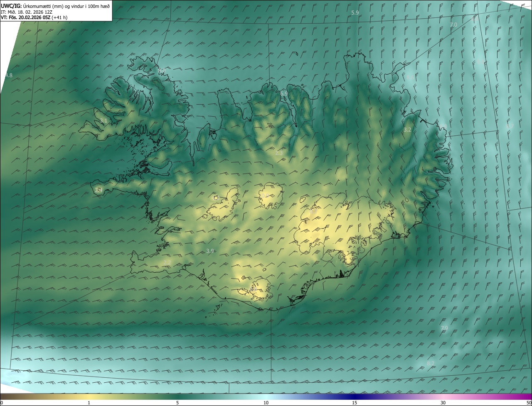Click the '3.9' value label in West Iceland
532x406 pixels.
tap(210, 251)
